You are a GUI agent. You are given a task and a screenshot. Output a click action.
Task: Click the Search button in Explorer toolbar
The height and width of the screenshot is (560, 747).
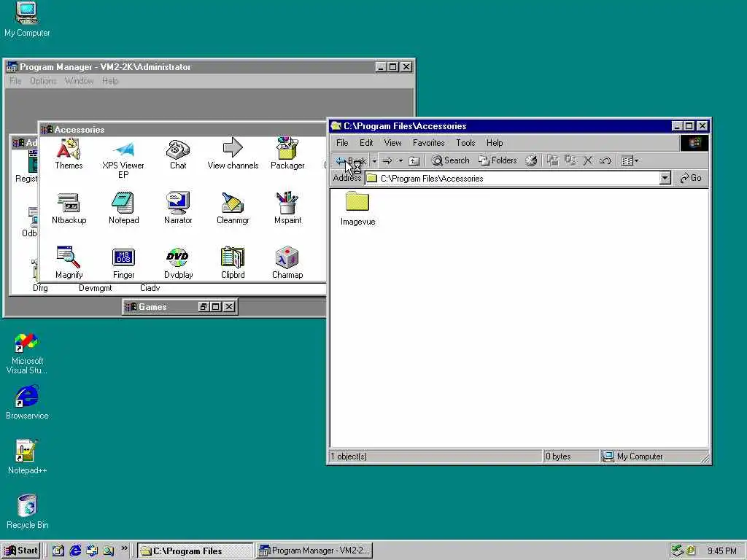[450, 160]
